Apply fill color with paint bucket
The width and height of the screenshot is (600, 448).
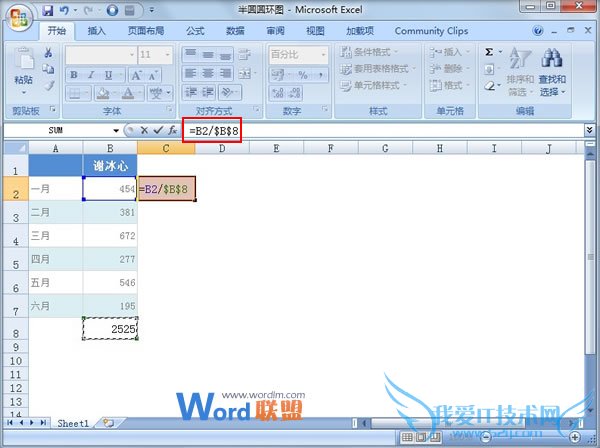(103, 93)
